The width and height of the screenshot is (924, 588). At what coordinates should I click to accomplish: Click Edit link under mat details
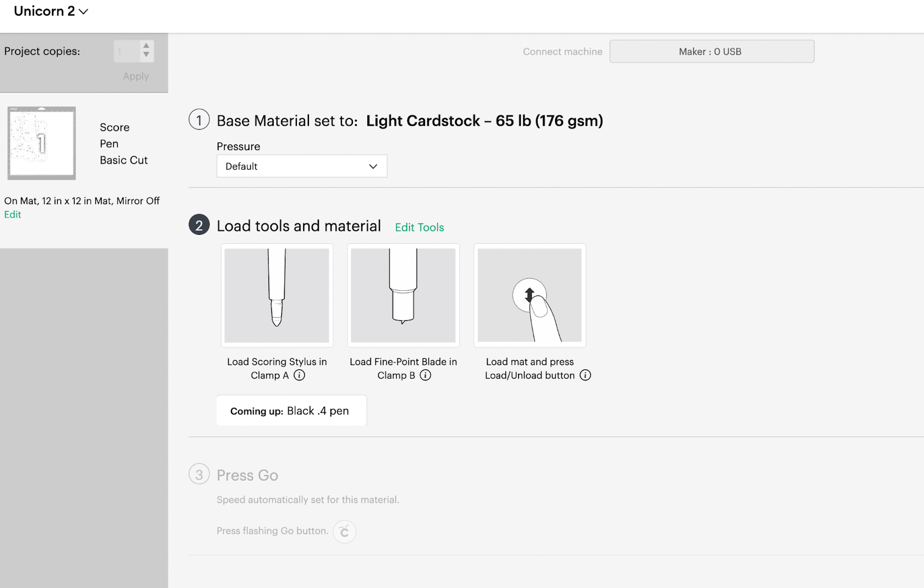click(x=13, y=215)
